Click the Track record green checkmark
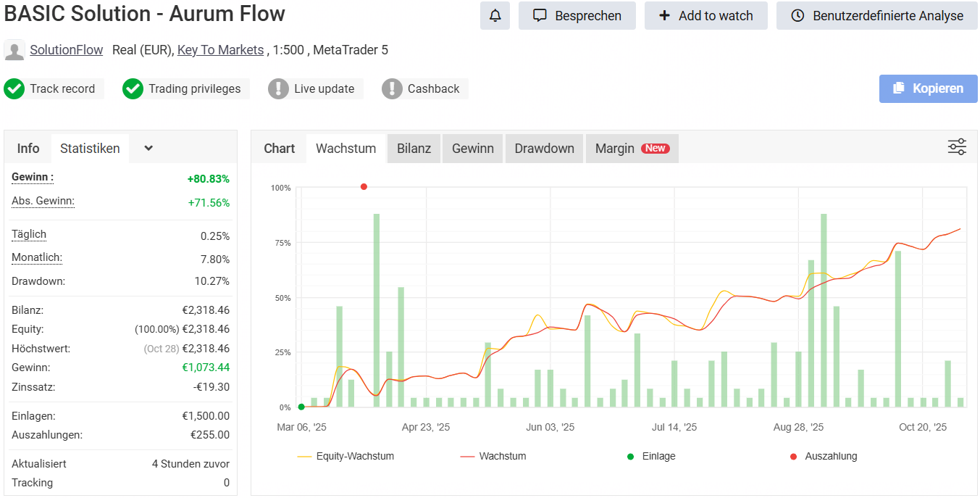The image size is (980, 498). pos(14,88)
